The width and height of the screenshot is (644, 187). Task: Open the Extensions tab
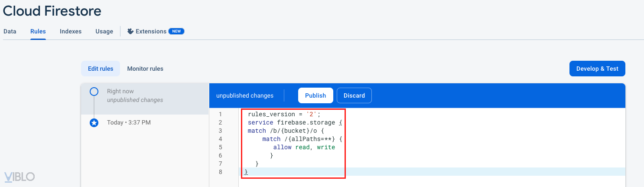(151, 31)
